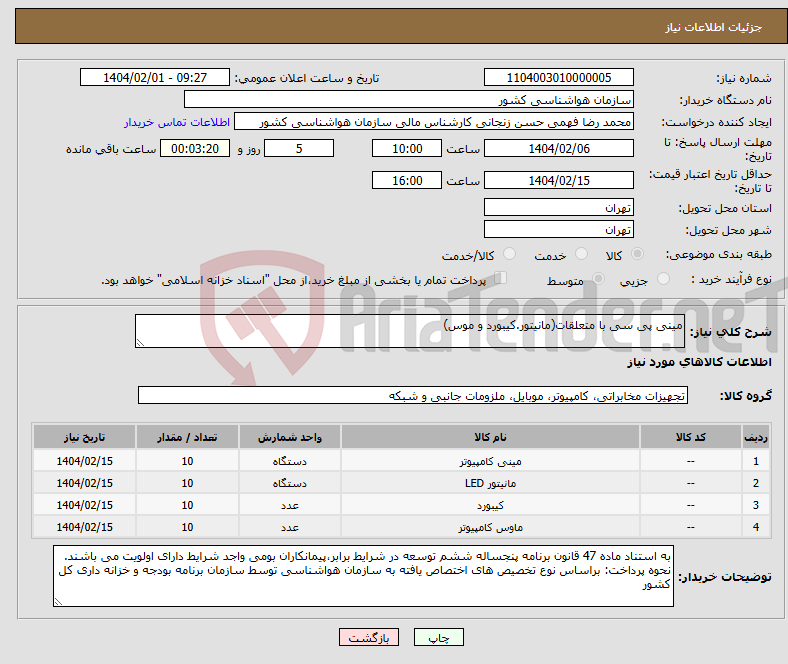Click the need number field 1104003010000005
This screenshot has width=788, height=664.
click(x=558, y=77)
